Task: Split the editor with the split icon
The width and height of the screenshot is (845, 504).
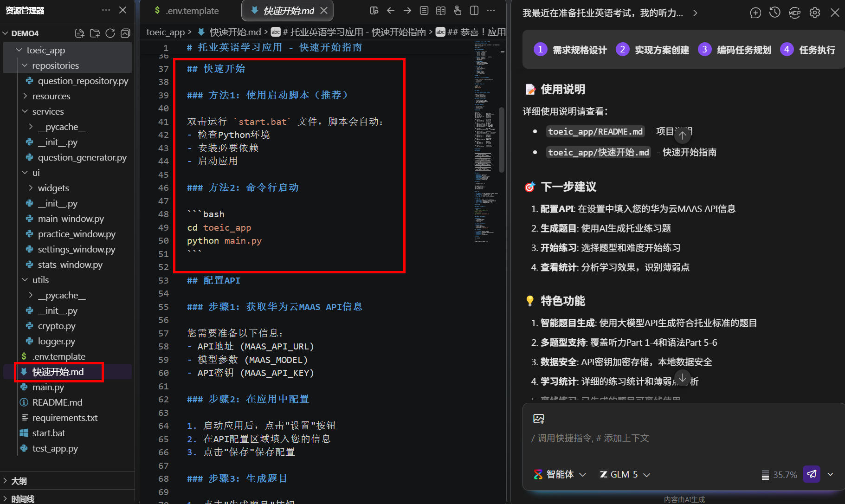Action: tap(474, 10)
